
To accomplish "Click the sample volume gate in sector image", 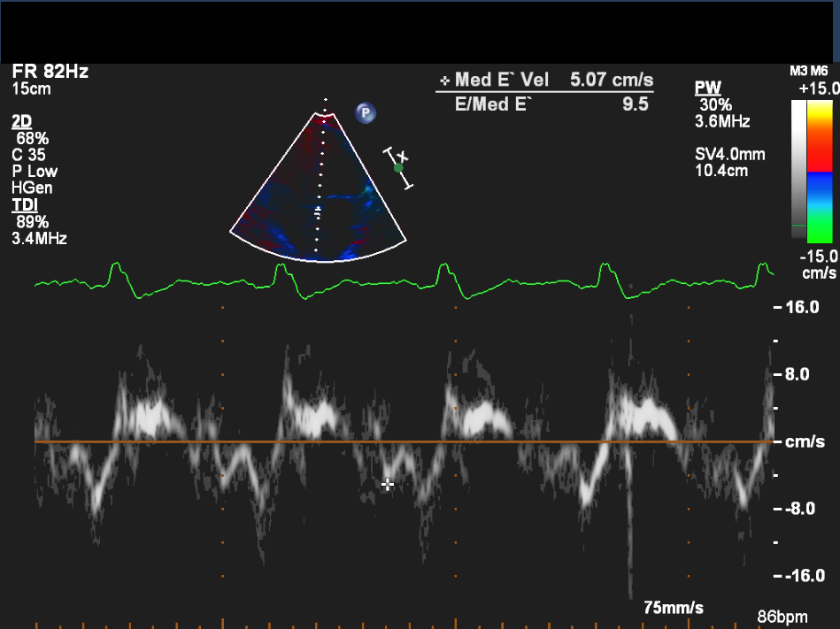I will click(319, 212).
